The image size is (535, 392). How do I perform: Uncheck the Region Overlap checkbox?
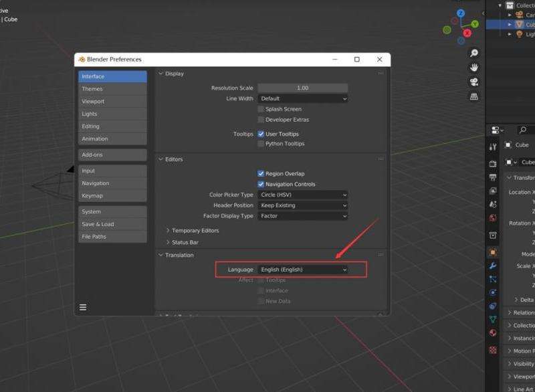pos(261,174)
